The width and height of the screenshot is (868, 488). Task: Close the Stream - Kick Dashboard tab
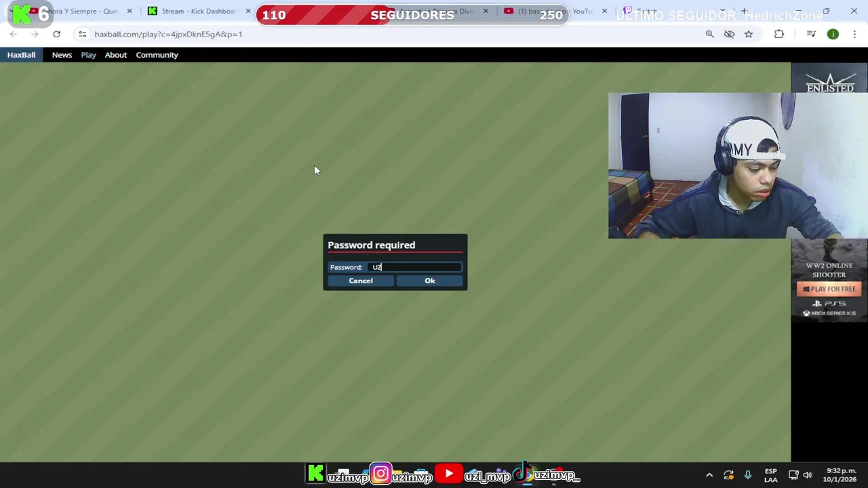[x=248, y=11]
